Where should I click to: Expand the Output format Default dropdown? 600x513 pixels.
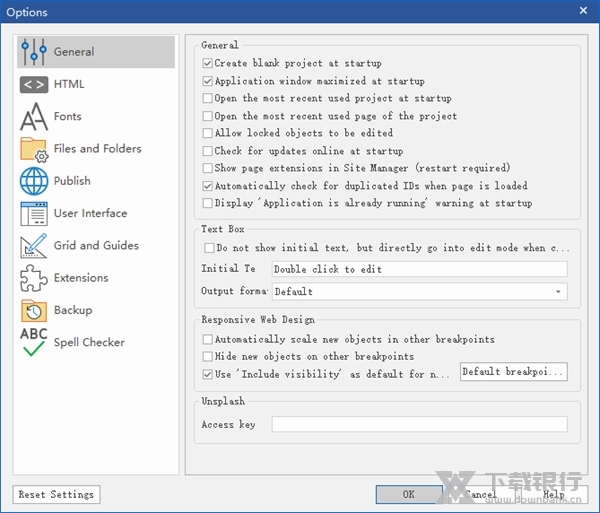[x=419, y=292]
